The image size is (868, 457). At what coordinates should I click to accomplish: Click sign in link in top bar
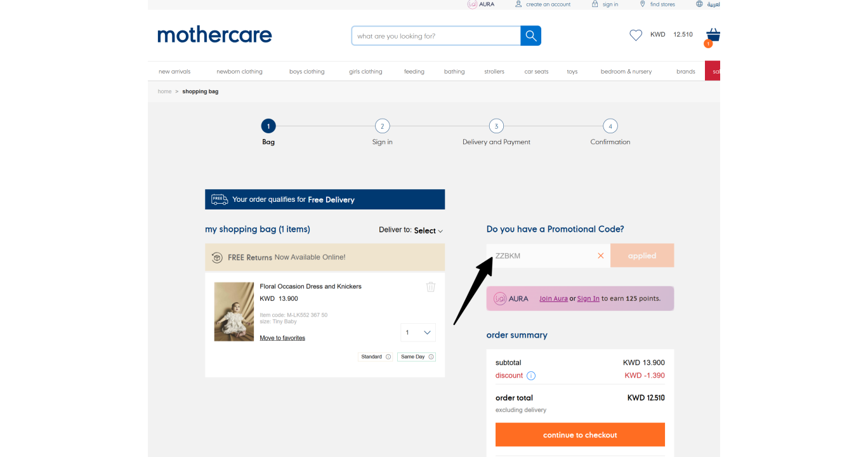point(610,4)
